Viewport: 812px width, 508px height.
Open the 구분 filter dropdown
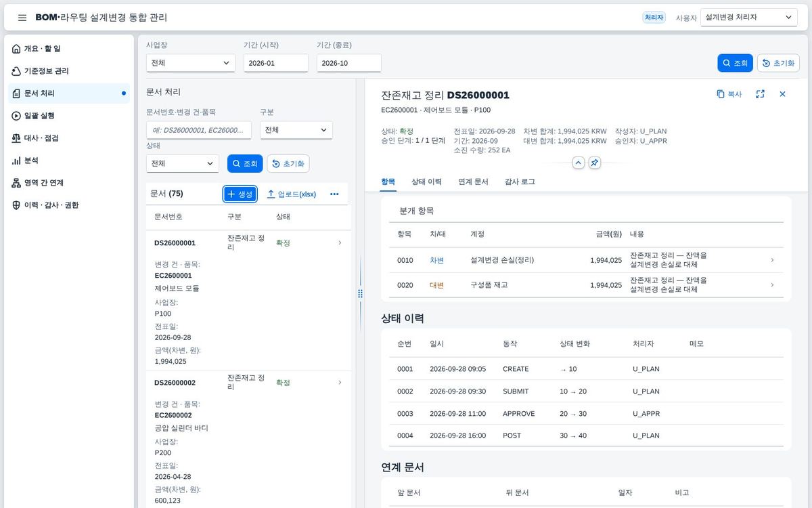click(x=296, y=130)
